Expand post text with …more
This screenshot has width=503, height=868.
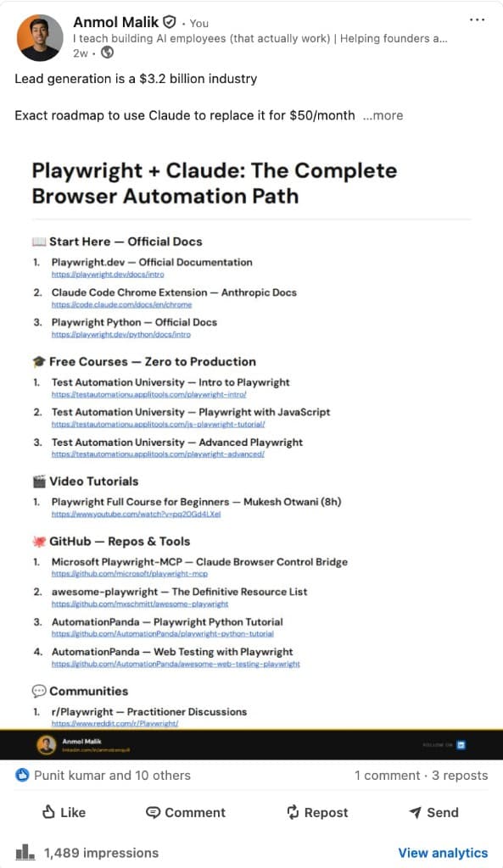click(x=383, y=115)
